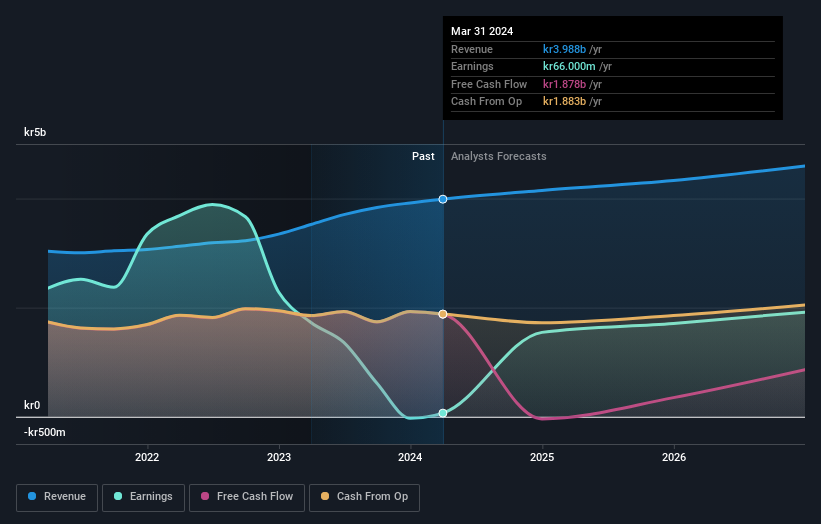Click the kr5b y-axis label
Screen dimensions: 821x524
[x=35, y=132]
